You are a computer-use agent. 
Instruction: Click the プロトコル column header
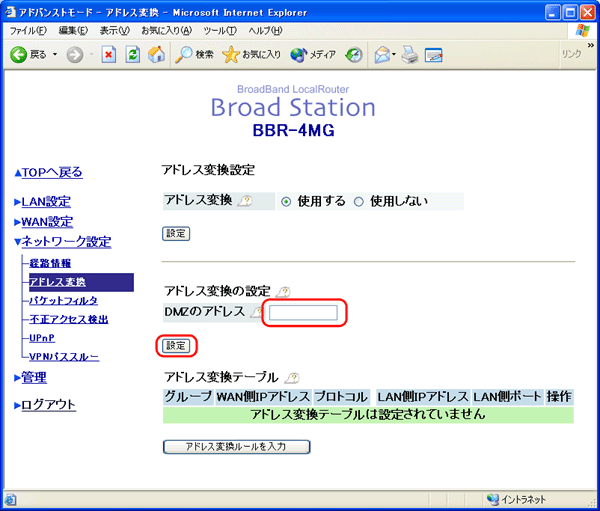(341, 397)
